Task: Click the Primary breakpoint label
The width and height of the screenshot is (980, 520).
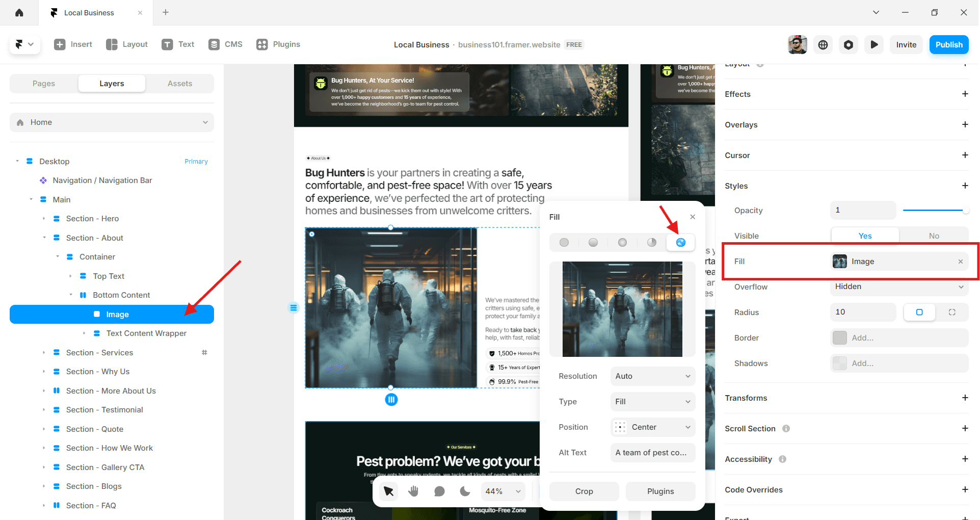Action: (x=196, y=162)
